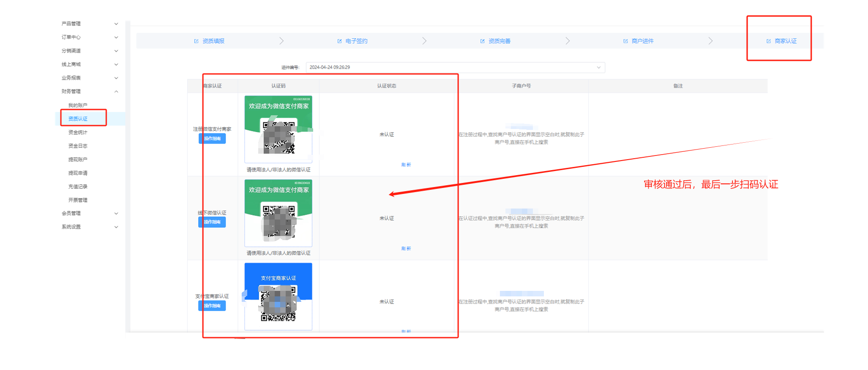Click 刷新 in the 注册微信支付商家 row
Viewport: 868px width, 370px height.
(406, 165)
